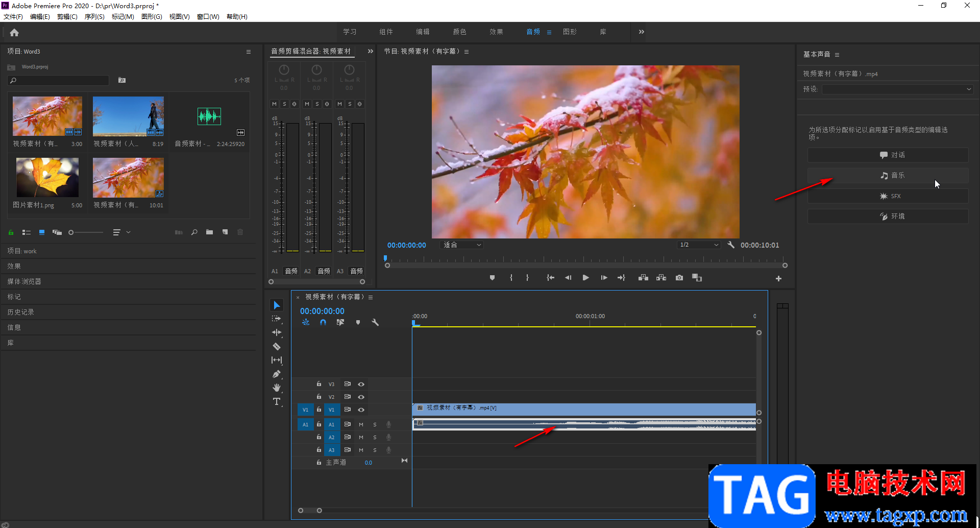Click the New Item icon in project panel
The width and height of the screenshot is (980, 528).
click(225, 232)
